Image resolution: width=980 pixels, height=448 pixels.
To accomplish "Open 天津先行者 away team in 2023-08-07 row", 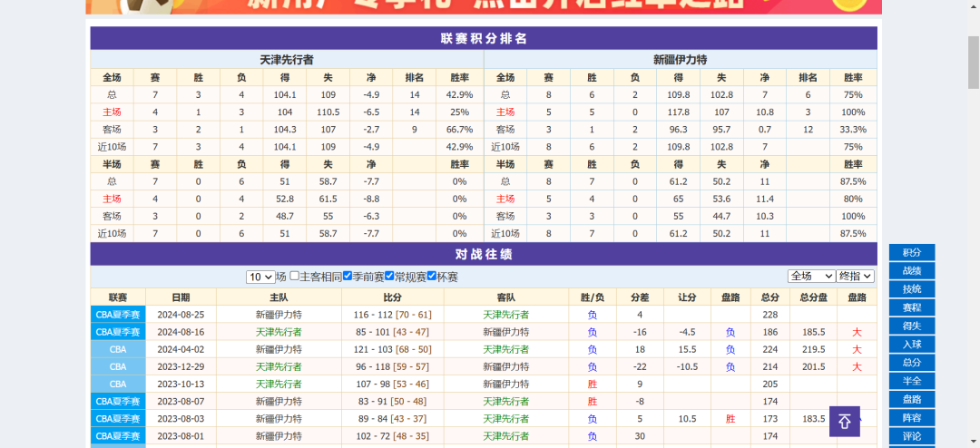I will 506,401.
